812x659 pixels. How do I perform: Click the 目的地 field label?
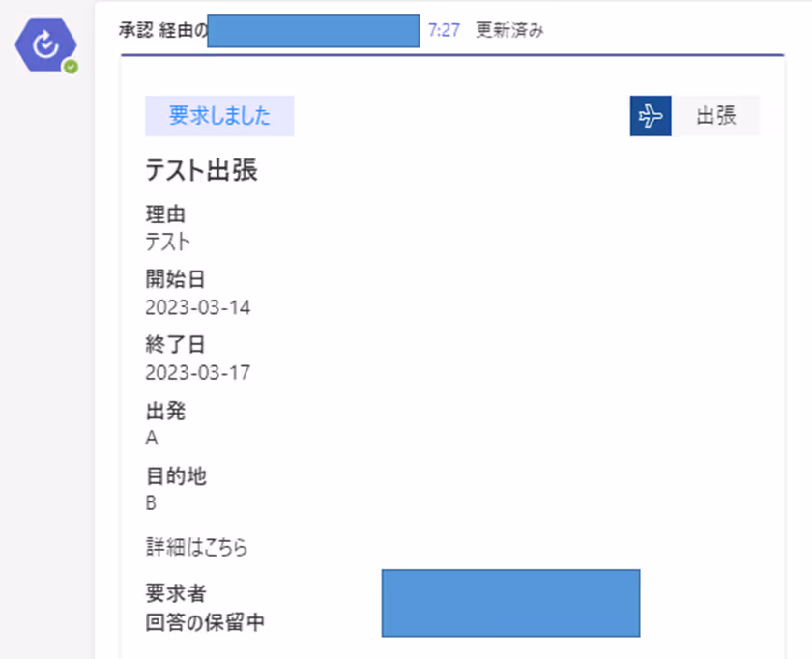click(176, 475)
